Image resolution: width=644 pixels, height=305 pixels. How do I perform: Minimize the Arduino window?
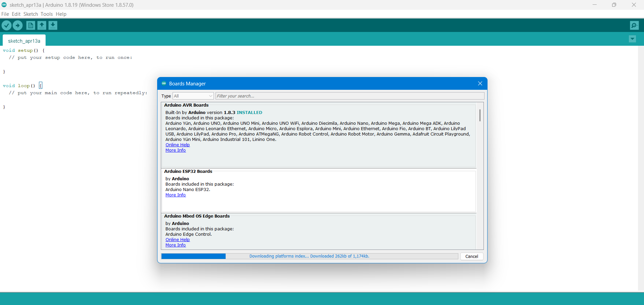(595, 5)
